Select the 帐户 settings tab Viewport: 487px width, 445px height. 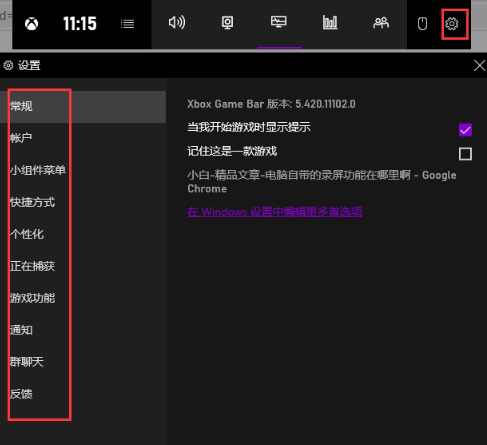pos(83,138)
